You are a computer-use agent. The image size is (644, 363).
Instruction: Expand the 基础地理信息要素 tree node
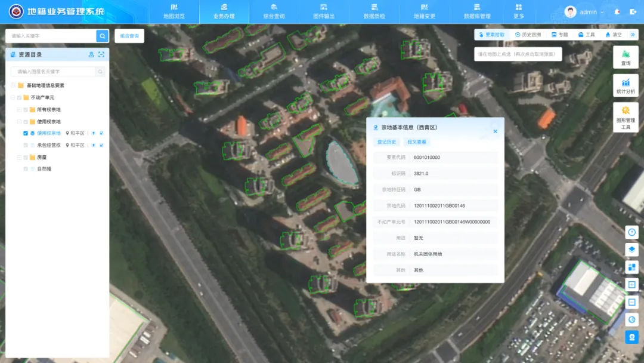13,85
